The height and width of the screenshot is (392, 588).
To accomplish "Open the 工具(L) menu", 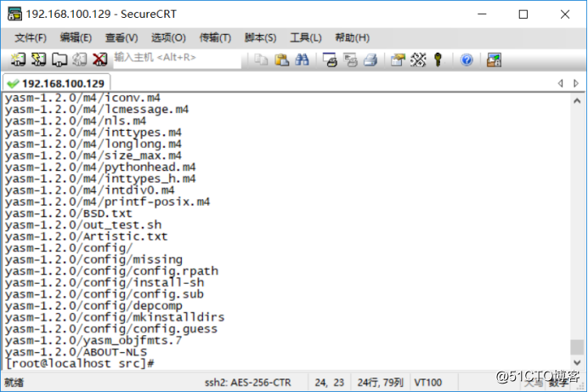I will click(306, 37).
